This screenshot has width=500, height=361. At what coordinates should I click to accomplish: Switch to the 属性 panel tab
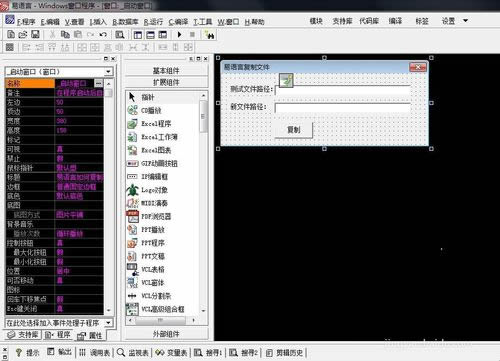90,335
